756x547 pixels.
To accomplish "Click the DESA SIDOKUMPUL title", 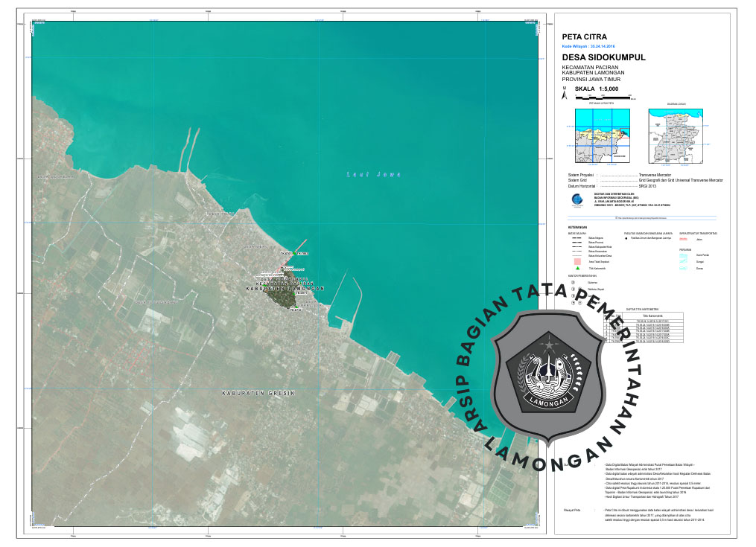I will click(x=603, y=57).
